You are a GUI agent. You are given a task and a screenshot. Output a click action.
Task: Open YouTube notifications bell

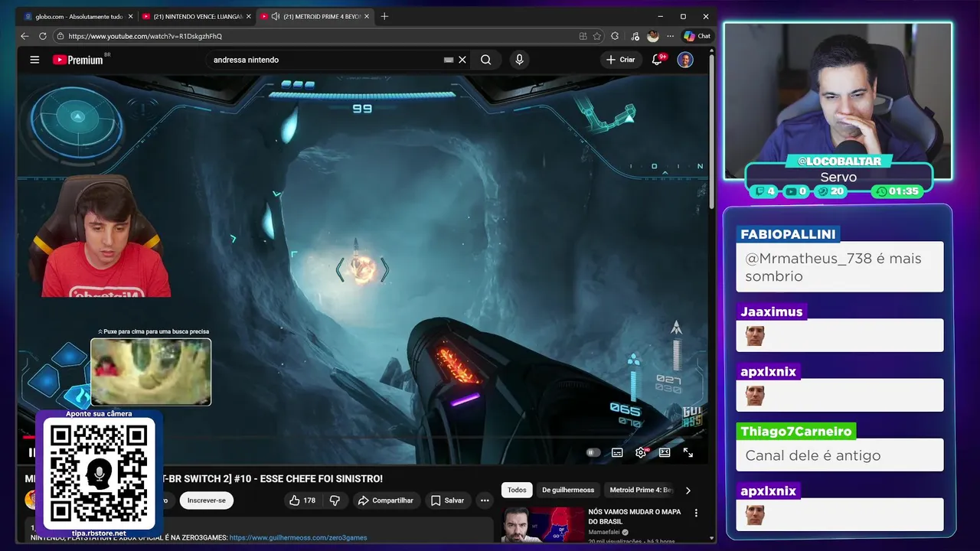pos(657,60)
